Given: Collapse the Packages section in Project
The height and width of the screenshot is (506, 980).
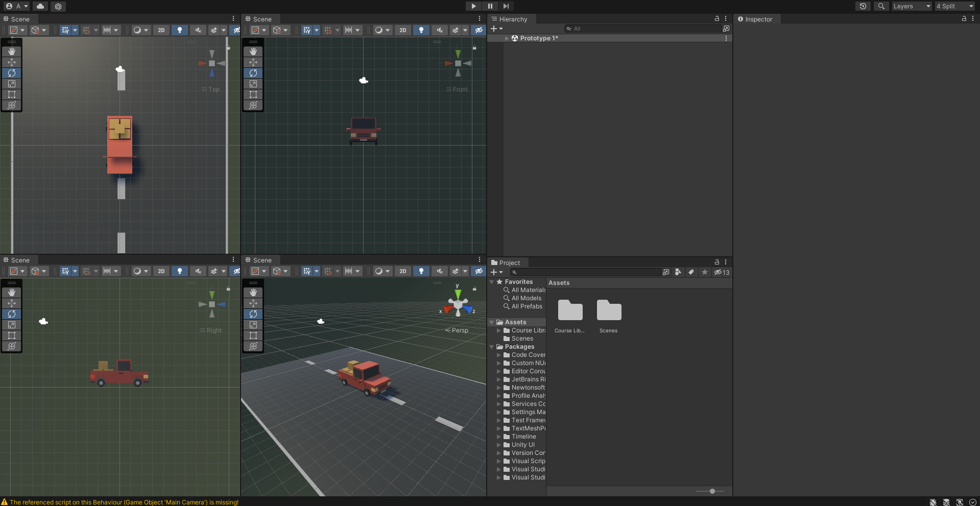Looking at the screenshot, I should (x=492, y=347).
